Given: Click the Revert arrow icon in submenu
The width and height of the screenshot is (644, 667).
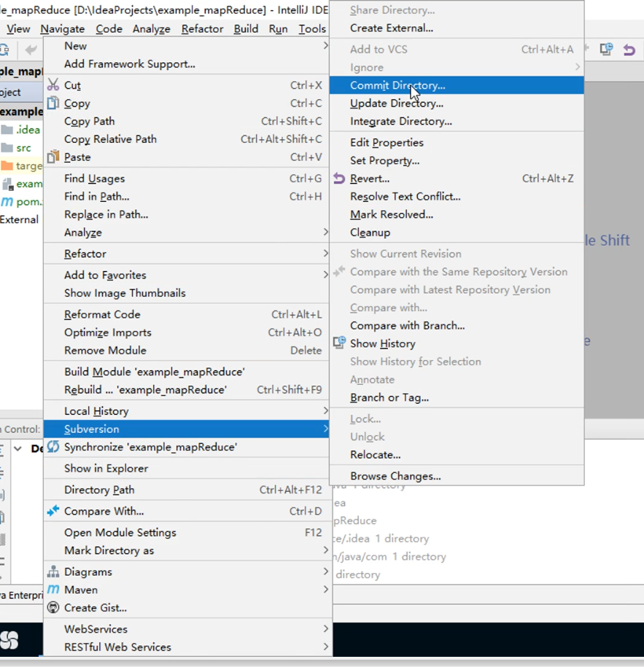Looking at the screenshot, I should tap(339, 179).
